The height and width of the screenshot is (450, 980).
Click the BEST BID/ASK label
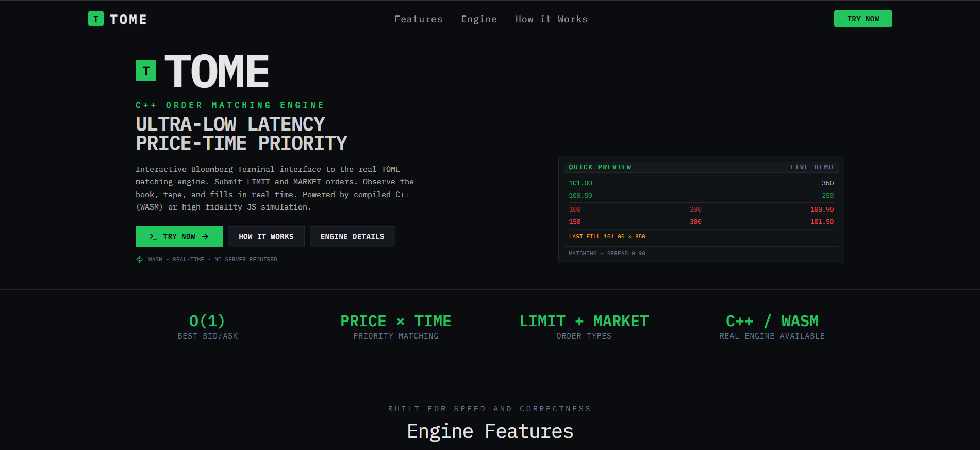[208, 336]
